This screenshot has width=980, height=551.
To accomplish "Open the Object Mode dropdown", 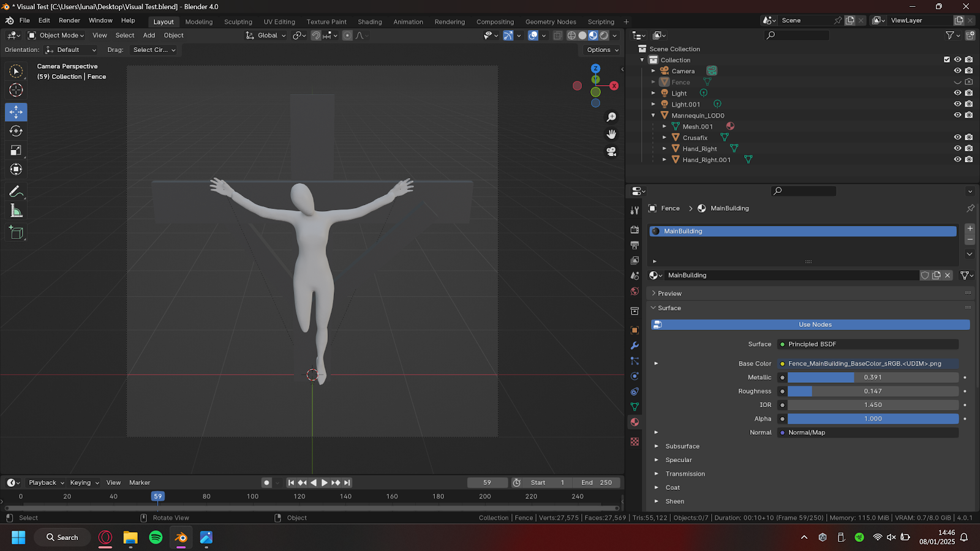I will (x=56, y=36).
